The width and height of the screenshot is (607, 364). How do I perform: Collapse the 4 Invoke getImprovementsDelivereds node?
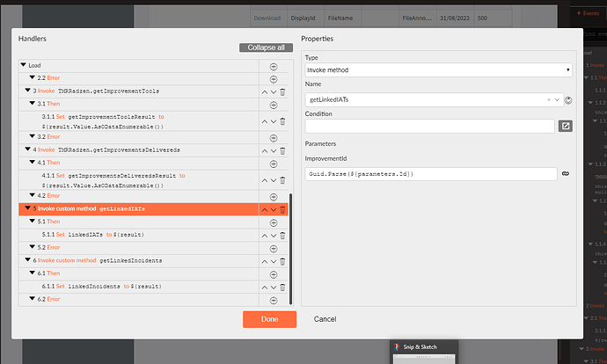27,149
